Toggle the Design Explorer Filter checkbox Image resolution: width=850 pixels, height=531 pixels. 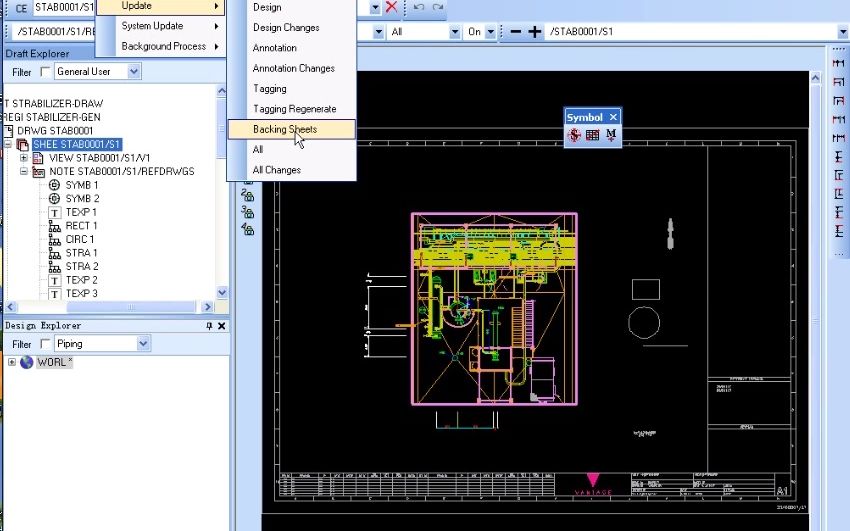coord(45,344)
